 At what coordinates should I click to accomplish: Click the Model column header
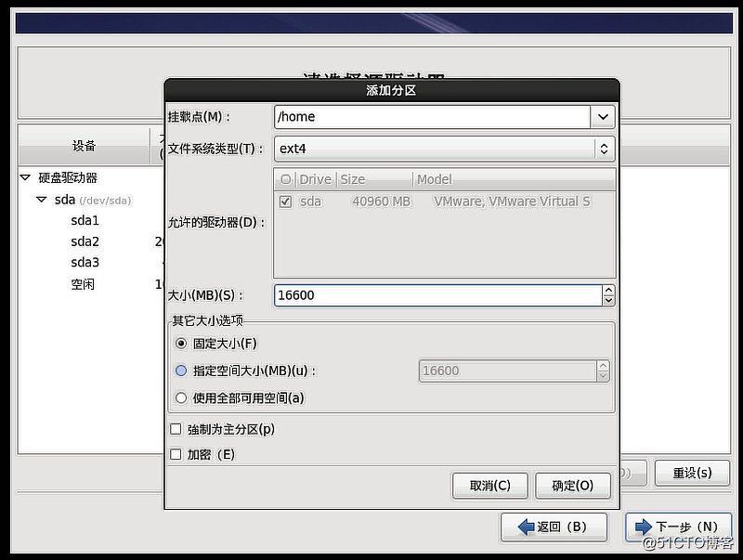515,179
